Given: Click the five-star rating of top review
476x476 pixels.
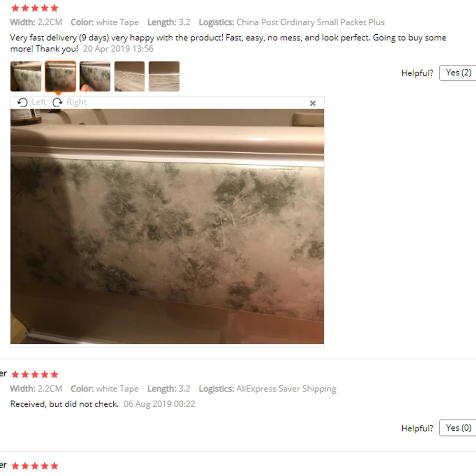Looking at the screenshot, I should click(x=35, y=8).
